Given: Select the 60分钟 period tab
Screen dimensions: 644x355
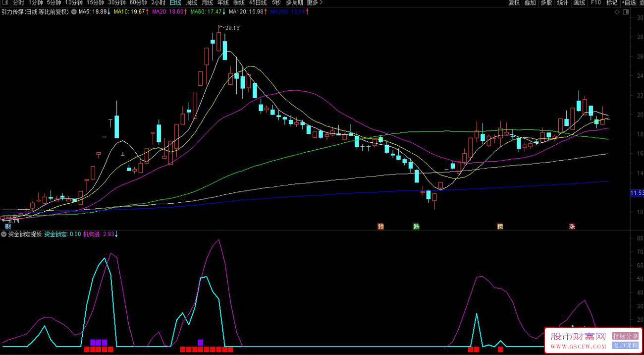Looking at the screenshot, I should tap(138, 3).
